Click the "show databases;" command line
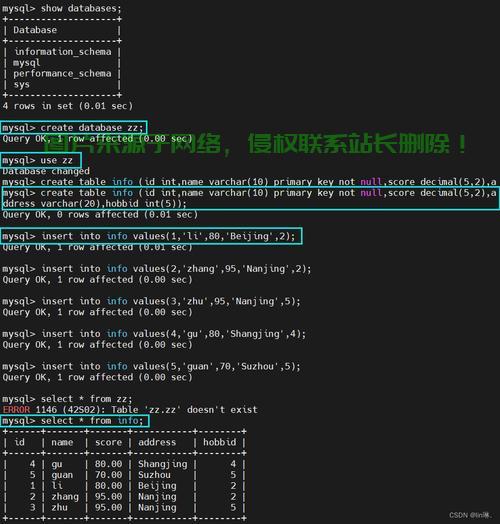Screen dimensions: 500x524 click(x=62, y=8)
